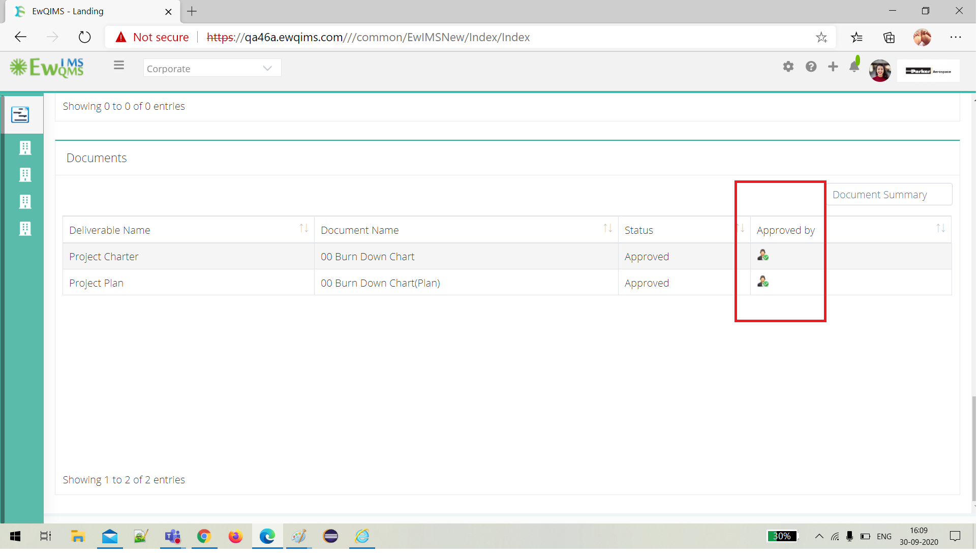The width and height of the screenshot is (980, 557).
Task: Open a new browser tab
Action: (192, 11)
